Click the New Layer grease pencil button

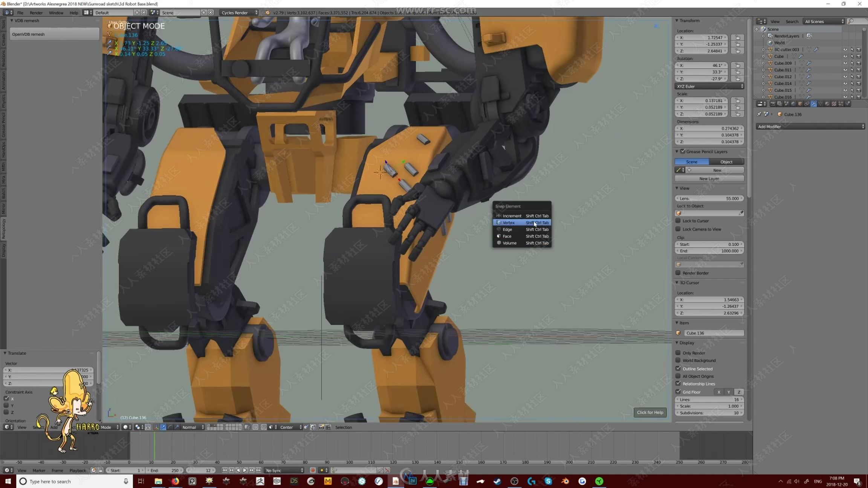(x=709, y=178)
